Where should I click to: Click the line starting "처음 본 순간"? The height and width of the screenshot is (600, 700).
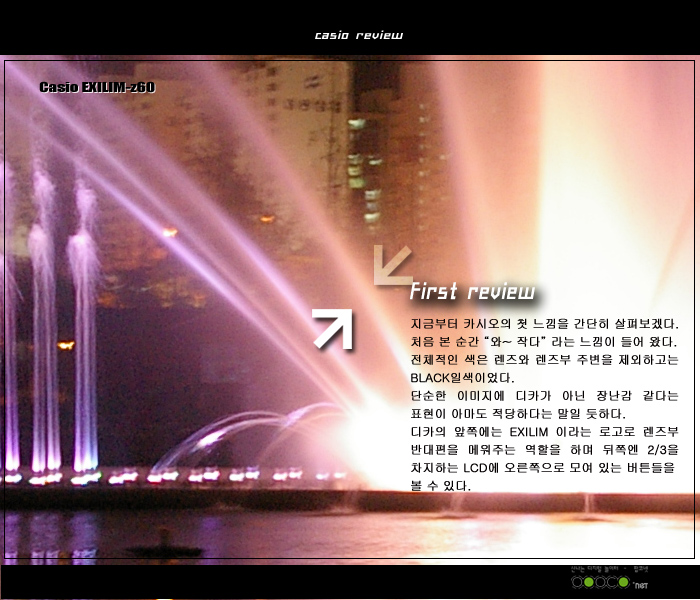click(x=543, y=342)
